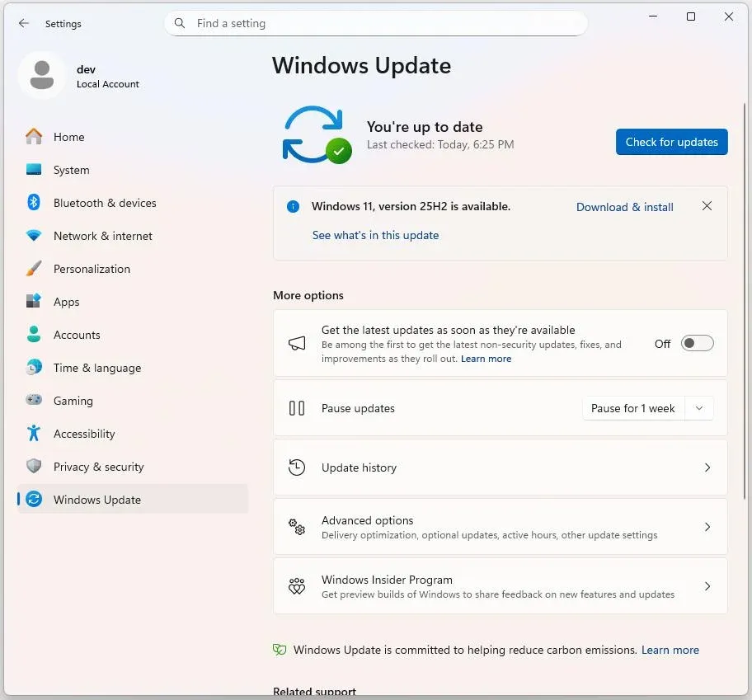Open Apps settings section
This screenshot has height=700, width=752.
(133, 301)
